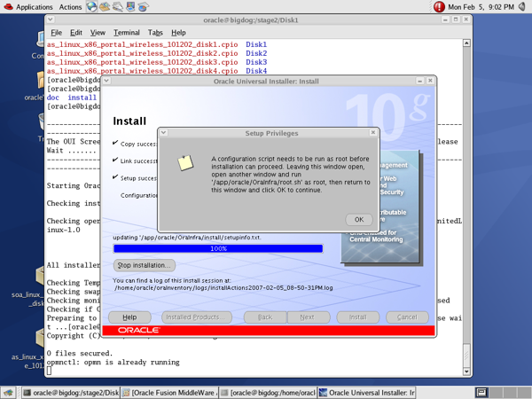Click disk2.cpio filename in terminal
The height and width of the screenshot is (399, 532).
pyautogui.click(x=142, y=53)
